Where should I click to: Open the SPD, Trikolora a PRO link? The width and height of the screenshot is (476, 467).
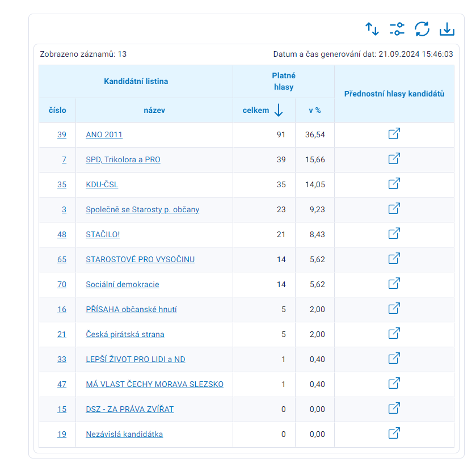123,159
